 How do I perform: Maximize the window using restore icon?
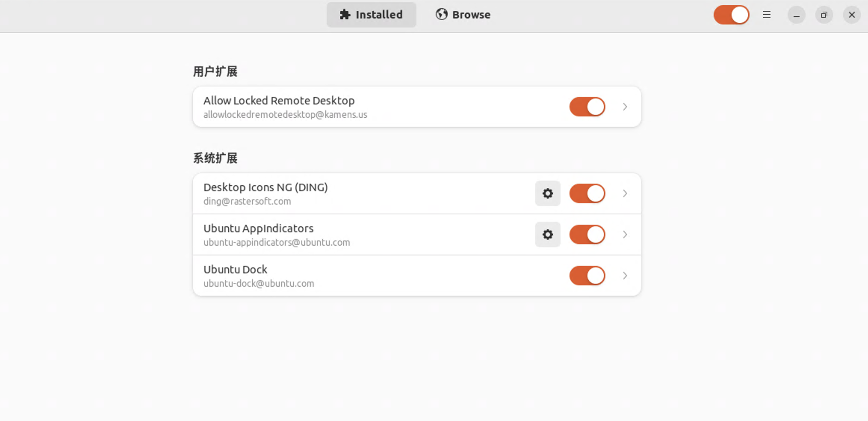point(824,15)
